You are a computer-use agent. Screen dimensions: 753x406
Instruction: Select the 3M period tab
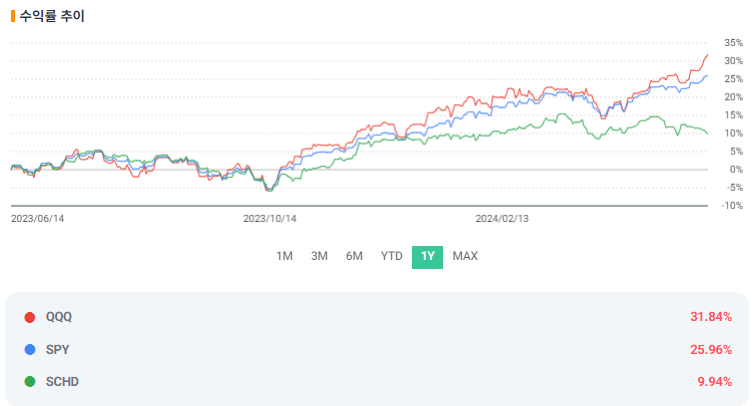pyautogui.click(x=319, y=256)
